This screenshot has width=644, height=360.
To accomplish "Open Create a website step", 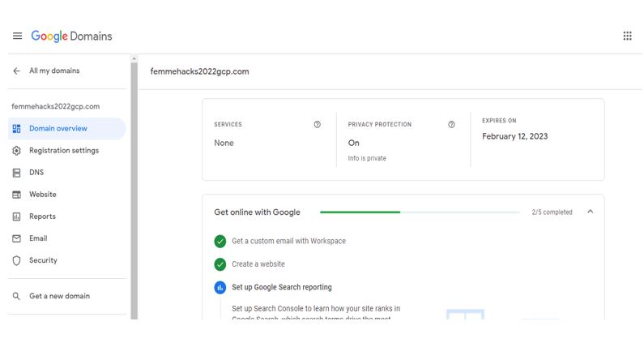I will [258, 264].
